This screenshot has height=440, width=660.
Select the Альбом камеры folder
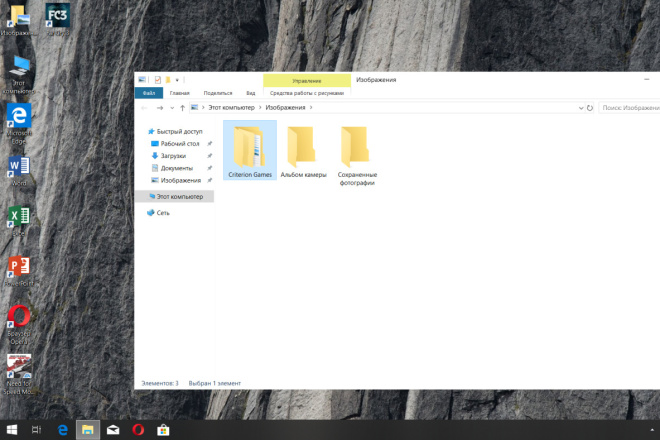[303, 151]
